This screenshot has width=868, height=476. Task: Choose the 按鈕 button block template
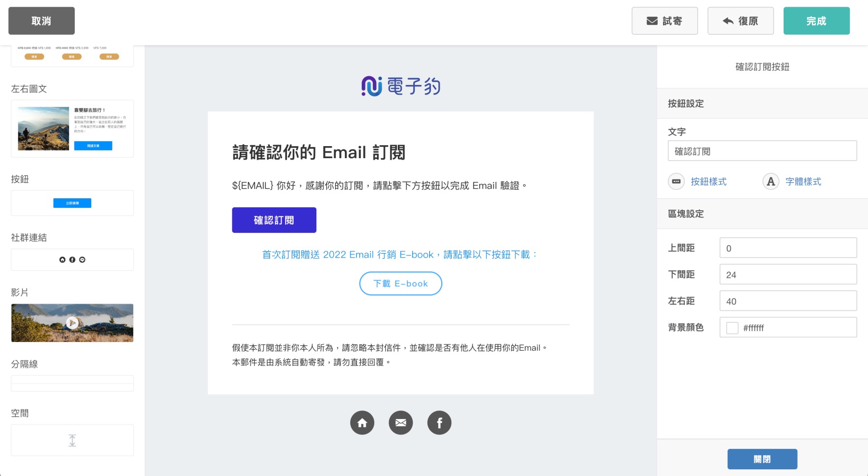(72, 203)
